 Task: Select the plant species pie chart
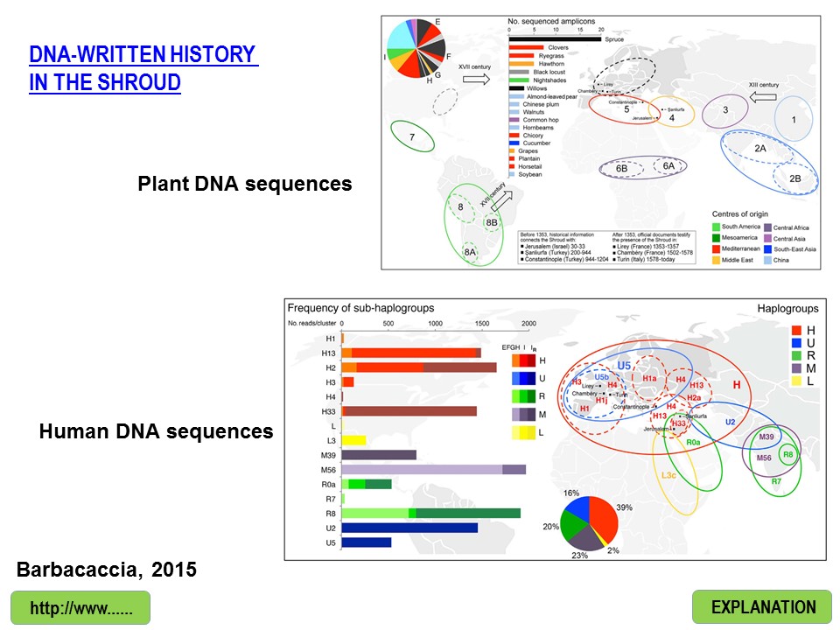417,49
